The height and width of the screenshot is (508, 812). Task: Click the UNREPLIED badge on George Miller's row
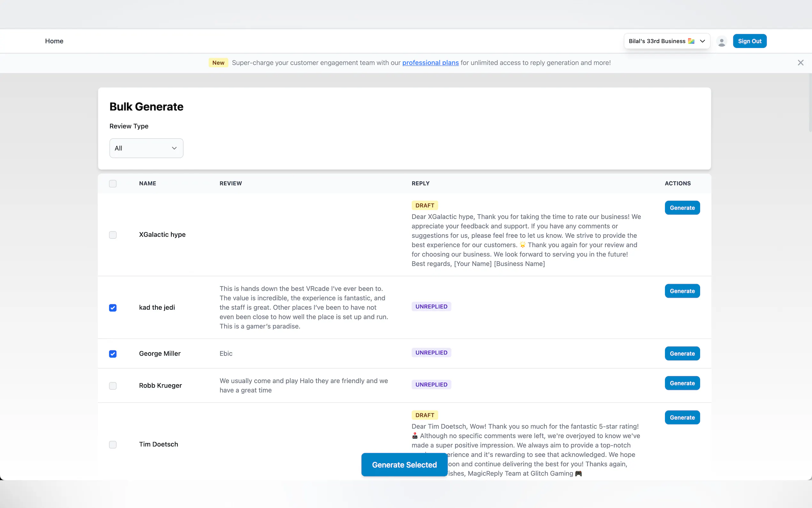[431, 353]
